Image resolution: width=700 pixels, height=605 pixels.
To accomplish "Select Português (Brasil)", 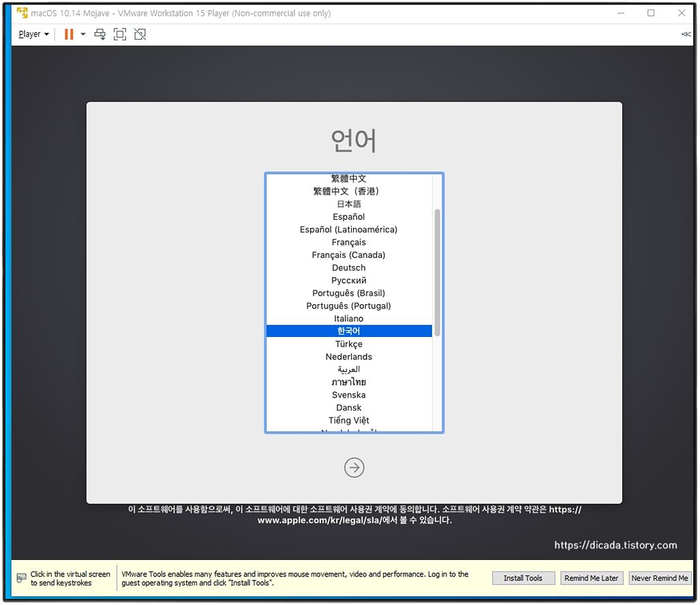I will [x=349, y=293].
